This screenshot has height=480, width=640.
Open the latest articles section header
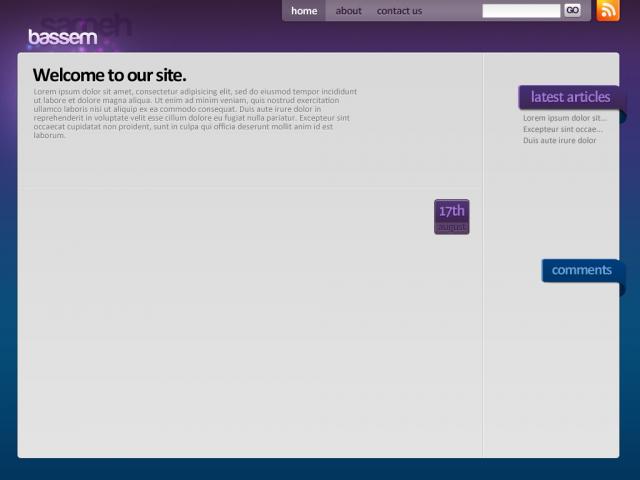pyautogui.click(x=570, y=97)
